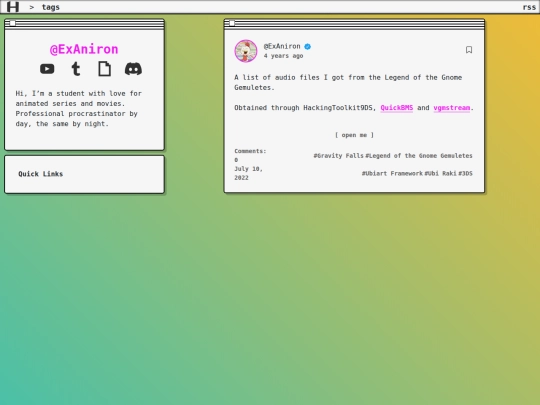Select the #Gravity Falls tag

point(339,156)
